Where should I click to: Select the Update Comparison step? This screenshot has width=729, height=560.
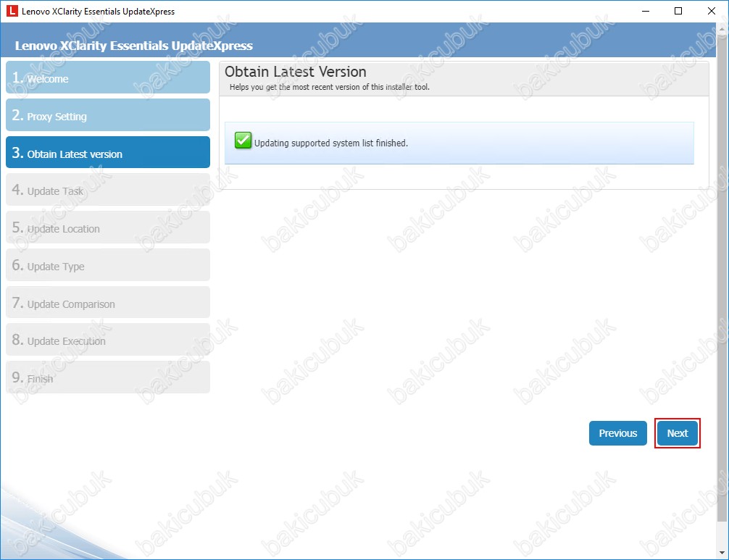(108, 303)
